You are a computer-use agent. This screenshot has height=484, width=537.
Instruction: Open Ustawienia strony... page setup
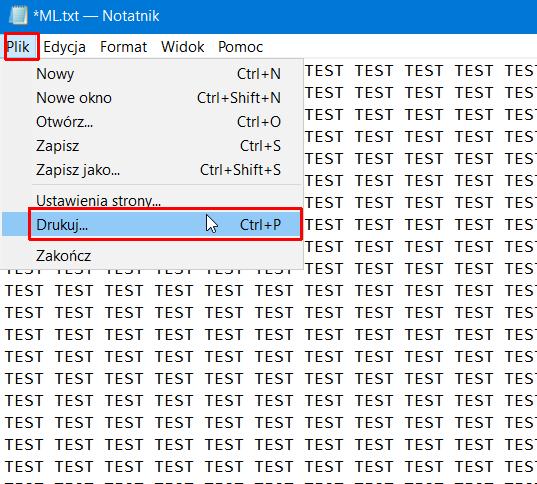click(151, 199)
